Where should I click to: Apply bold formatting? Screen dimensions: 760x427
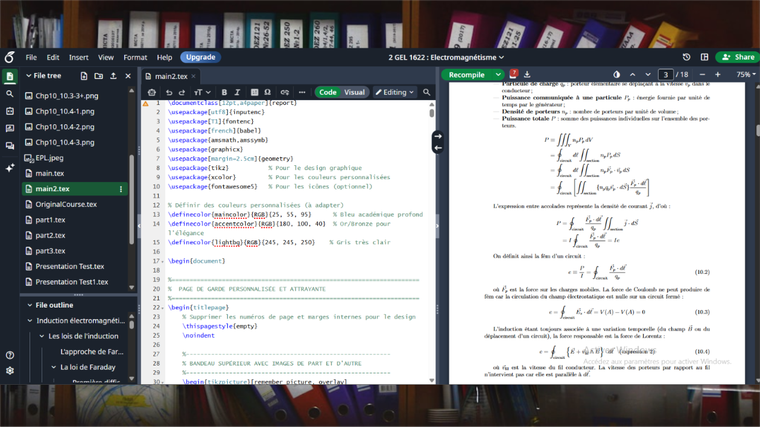(x=224, y=92)
